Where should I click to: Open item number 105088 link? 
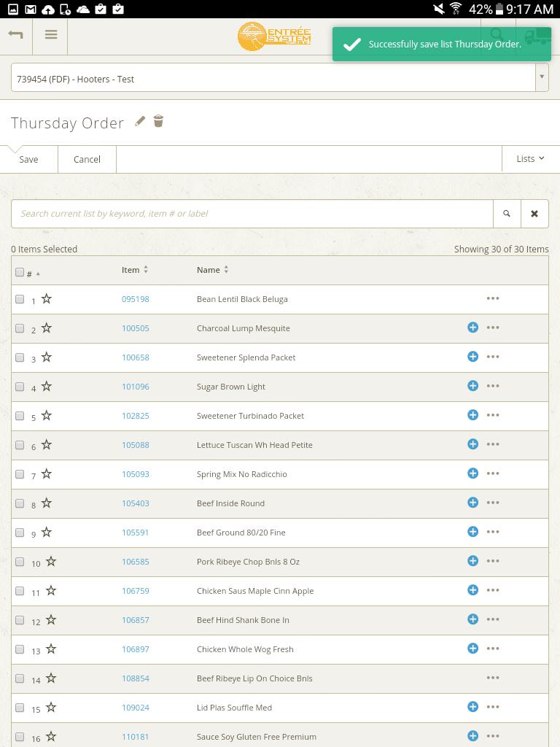[135, 445]
